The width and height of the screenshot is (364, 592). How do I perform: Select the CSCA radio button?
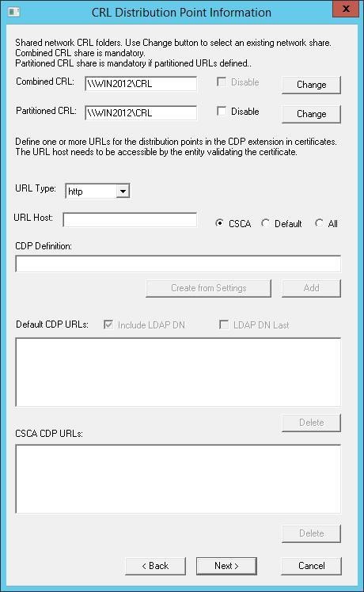[x=219, y=223]
